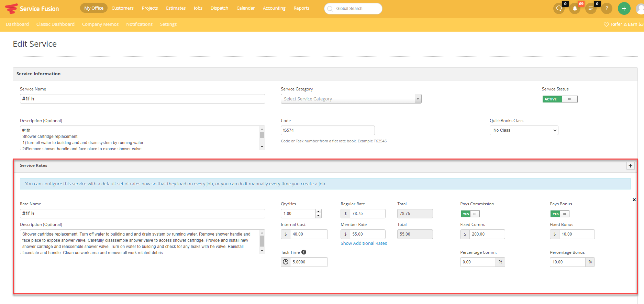The height and width of the screenshot is (304, 644).
Task: Click the Fixed Bonus field 10.00
Action: (x=577, y=234)
